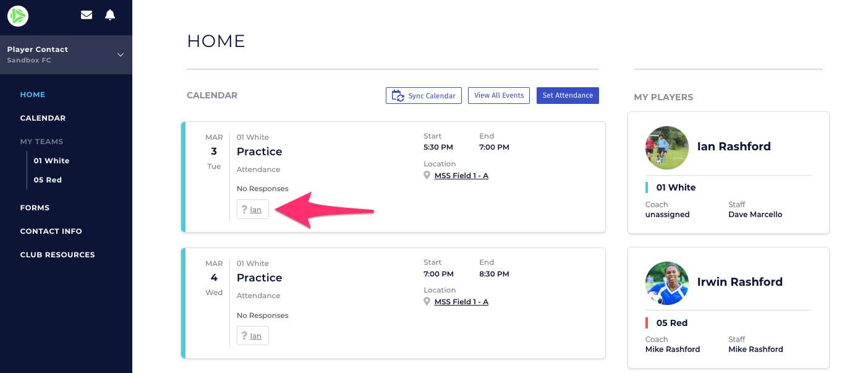Open Ian's attendance link for Mar 3 practice
868x373 pixels.
[x=256, y=210]
